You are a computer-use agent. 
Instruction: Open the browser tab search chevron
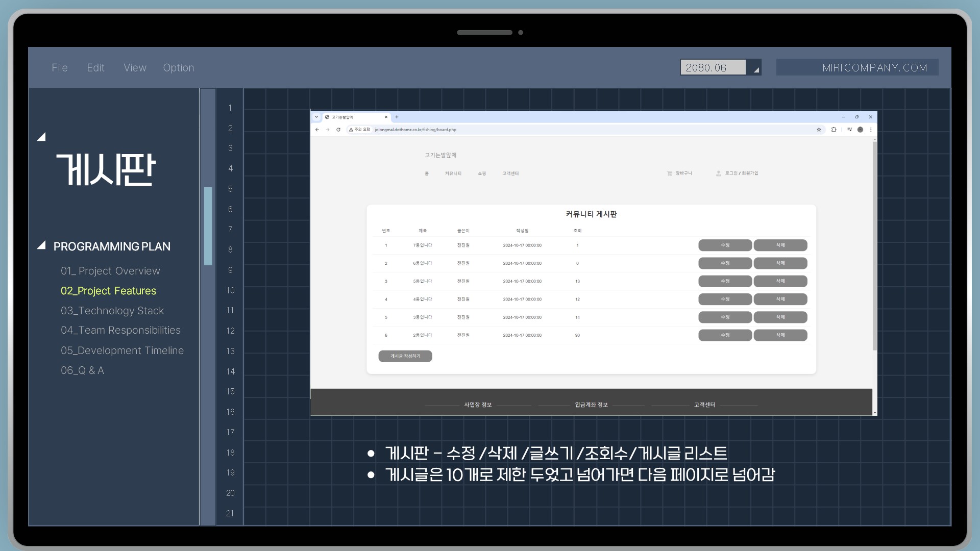click(x=316, y=117)
